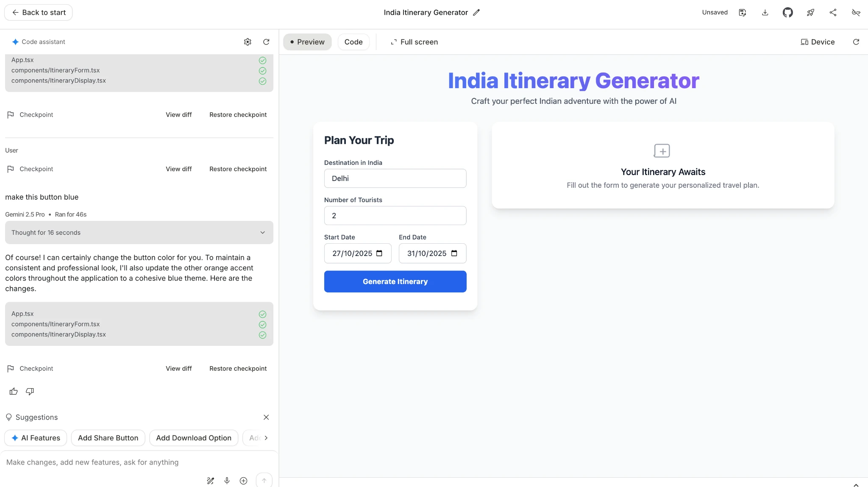
Task: Edit app title with pencil icon
Action: 476,13
